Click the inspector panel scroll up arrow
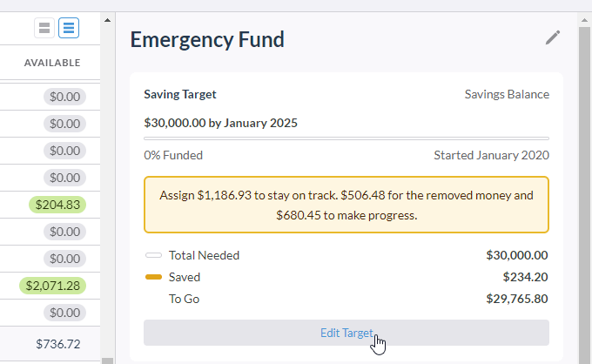592x364 pixels. pyautogui.click(x=584, y=20)
